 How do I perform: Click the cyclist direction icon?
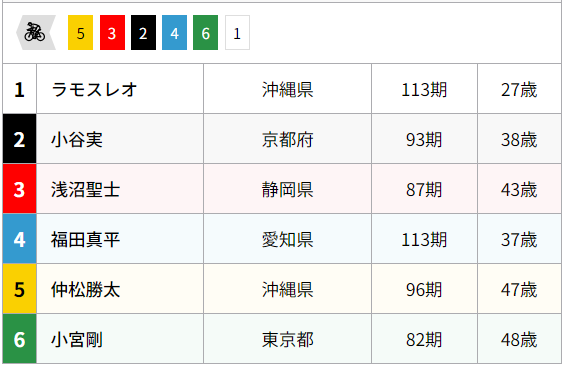36,32
